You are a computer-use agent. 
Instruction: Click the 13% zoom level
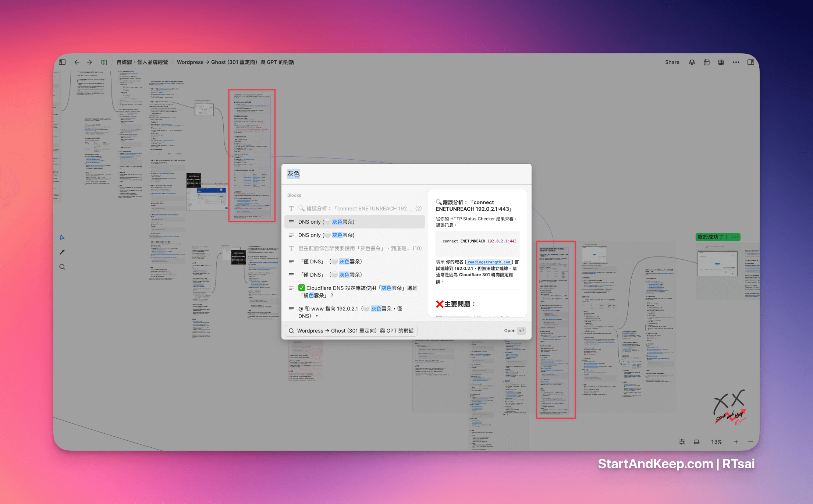[716, 441]
